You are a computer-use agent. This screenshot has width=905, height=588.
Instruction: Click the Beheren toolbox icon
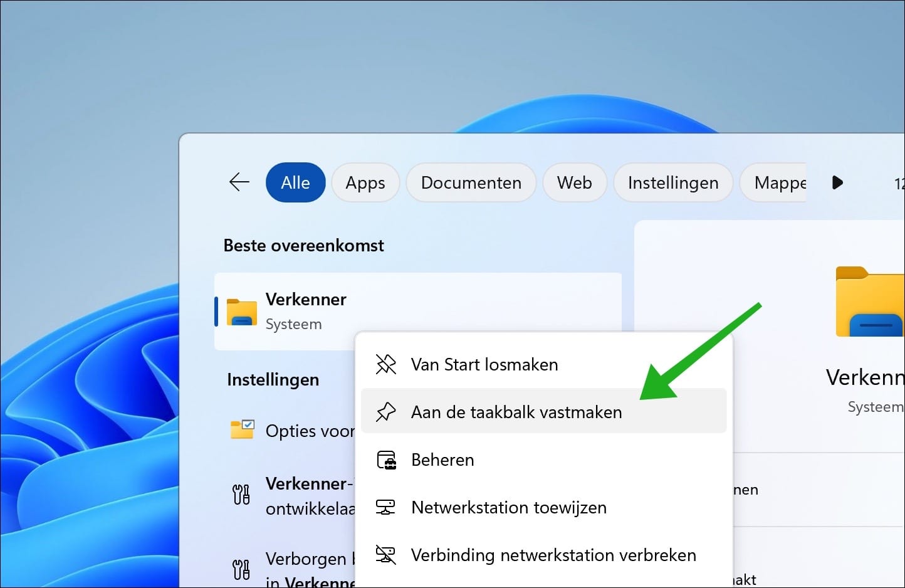pyautogui.click(x=385, y=459)
